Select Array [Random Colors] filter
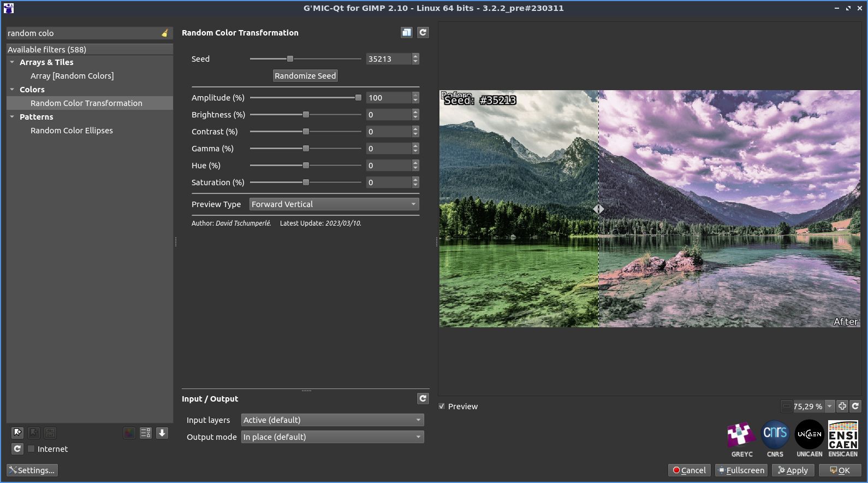 [72, 76]
